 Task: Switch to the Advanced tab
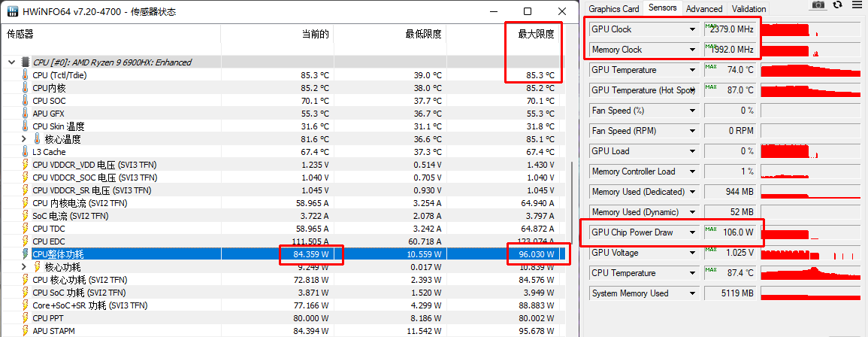pos(704,9)
